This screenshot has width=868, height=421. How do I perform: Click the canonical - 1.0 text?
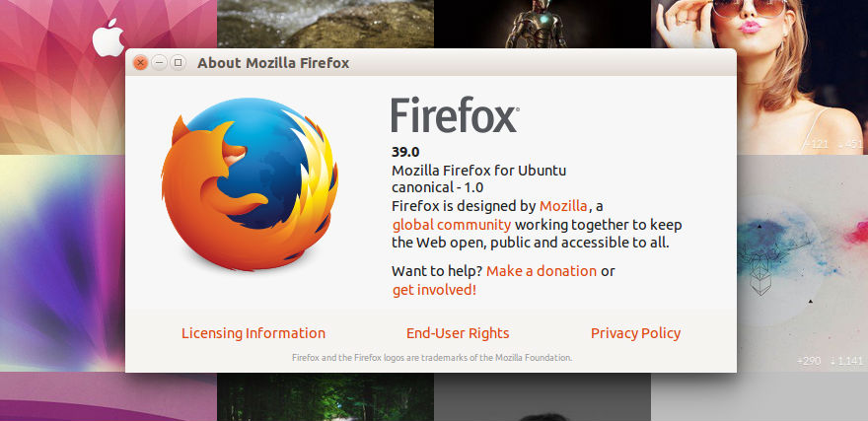(x=438, y=187)
